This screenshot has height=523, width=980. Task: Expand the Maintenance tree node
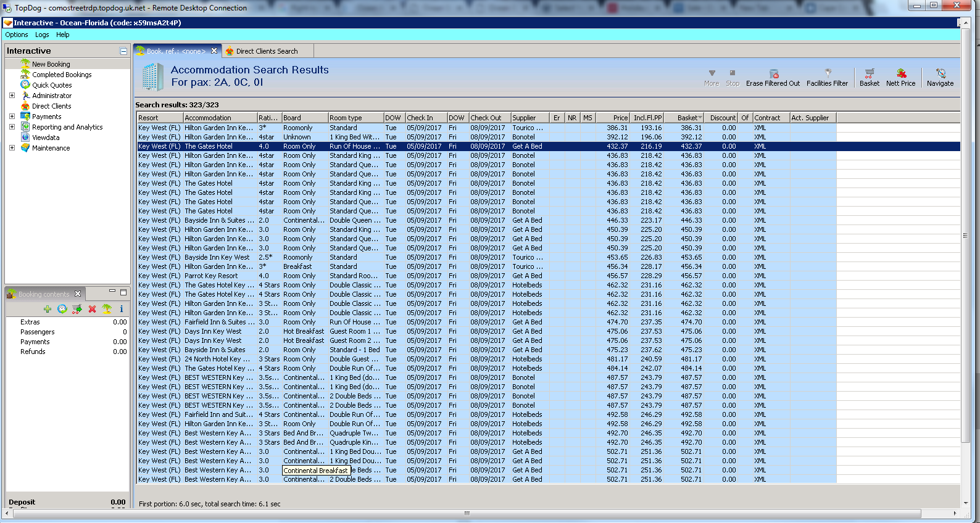[12, 148]
